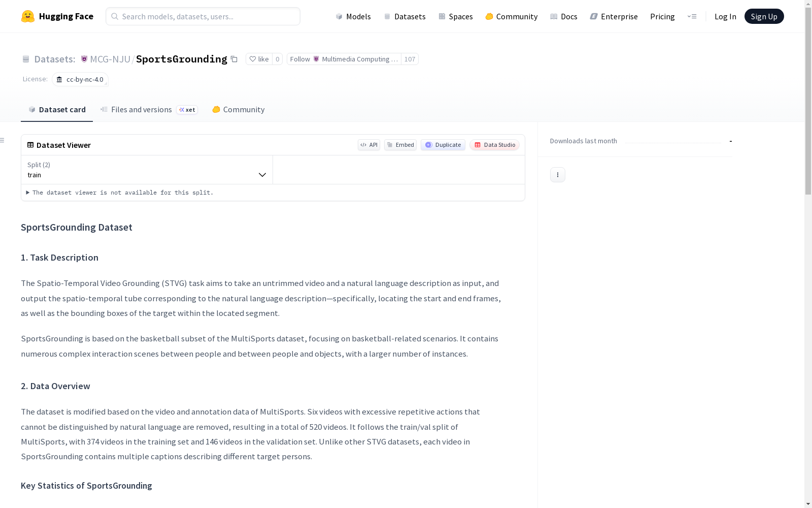Click the Datasets: breadcrumb label
Image resolution: width=812 pixels, height=508 pixels.
point(55,59)
